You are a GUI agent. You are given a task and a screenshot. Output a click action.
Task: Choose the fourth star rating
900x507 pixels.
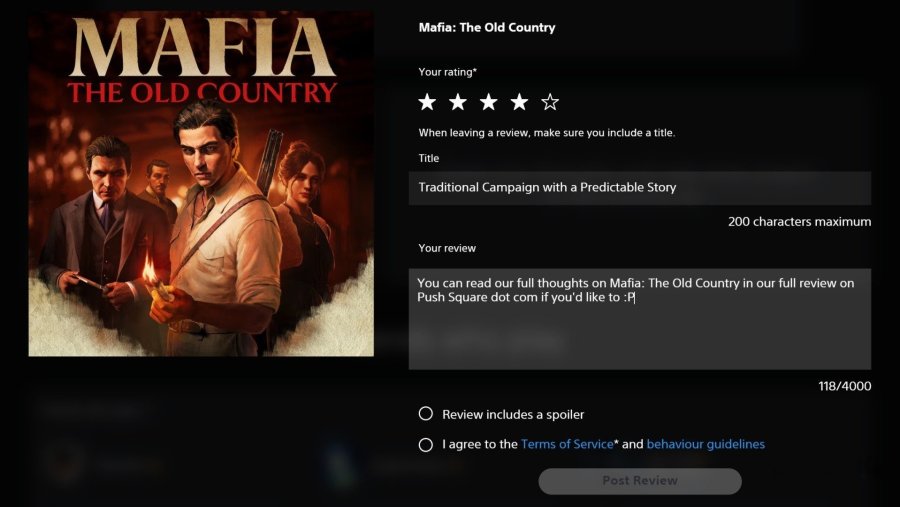[x=519, y=102]
